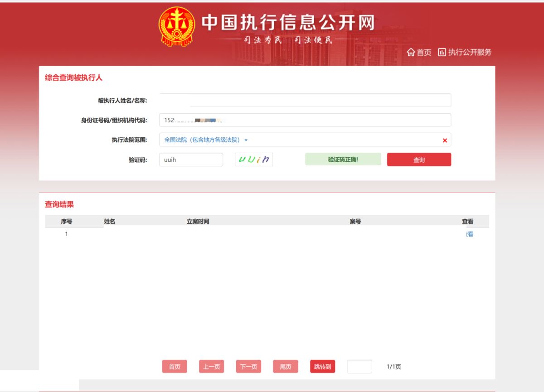
Task: Click the house icon in top navigation
Action: click(411, 52)
